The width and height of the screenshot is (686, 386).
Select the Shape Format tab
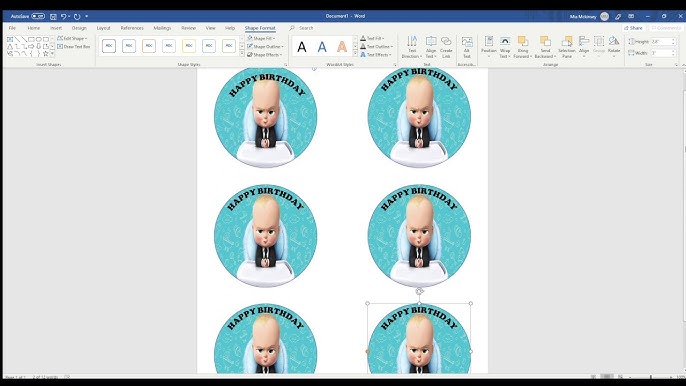tap(260, 28)
